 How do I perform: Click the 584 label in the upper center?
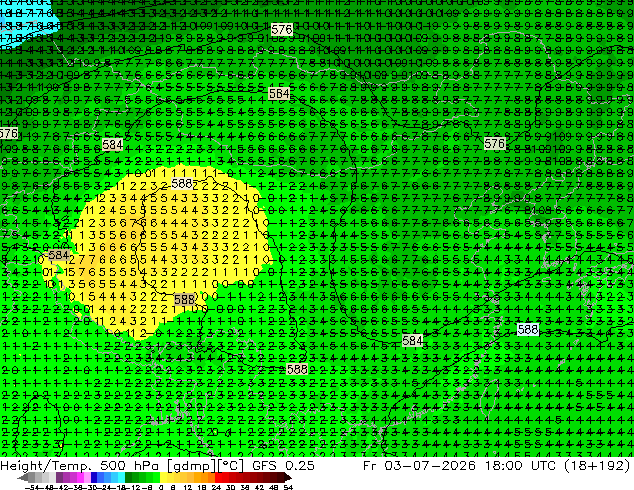tap(279, 93)
